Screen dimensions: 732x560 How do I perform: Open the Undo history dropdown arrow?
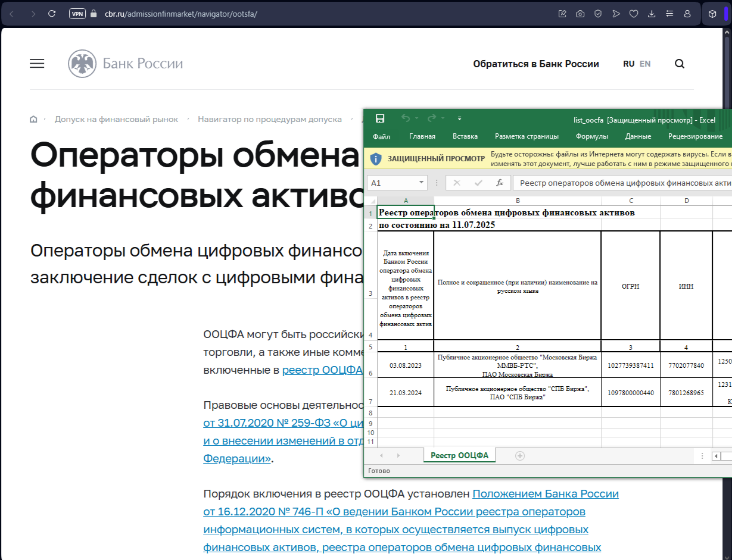[x=417, y=118]
